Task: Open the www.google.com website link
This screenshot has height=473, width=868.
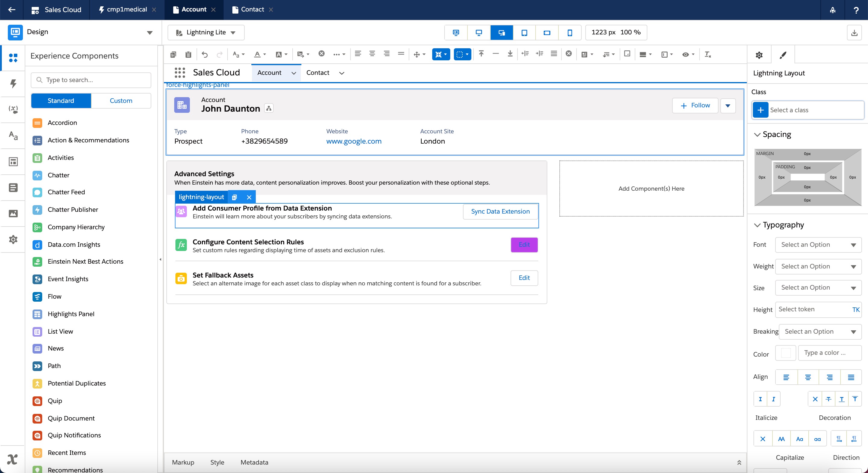Action: click(x=354, y=141)
